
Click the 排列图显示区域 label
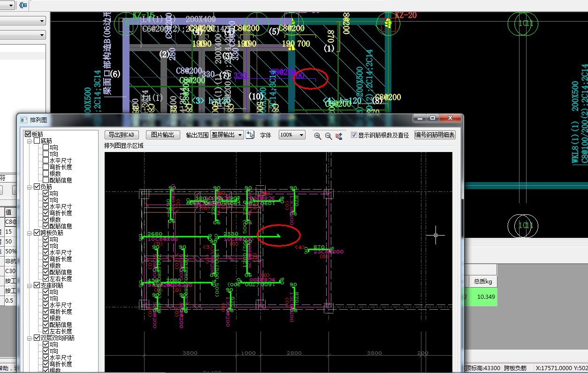click(x=123, y=145)
